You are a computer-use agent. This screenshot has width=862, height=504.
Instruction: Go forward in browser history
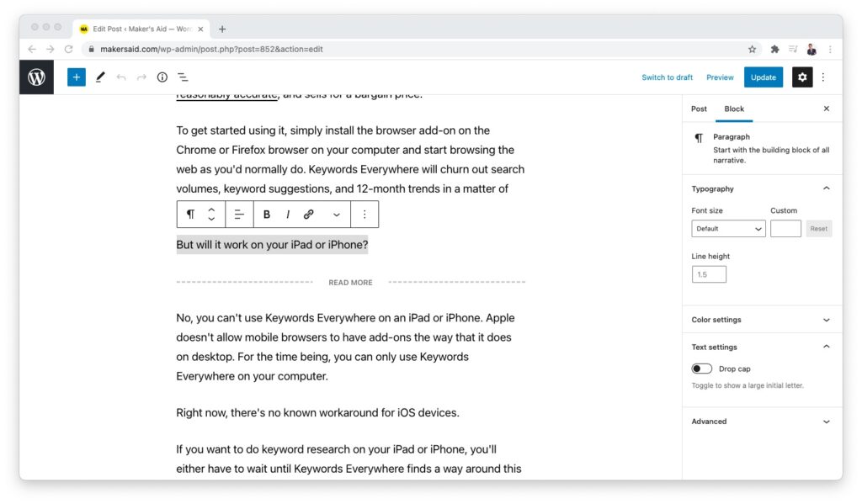tap(50, 49)
